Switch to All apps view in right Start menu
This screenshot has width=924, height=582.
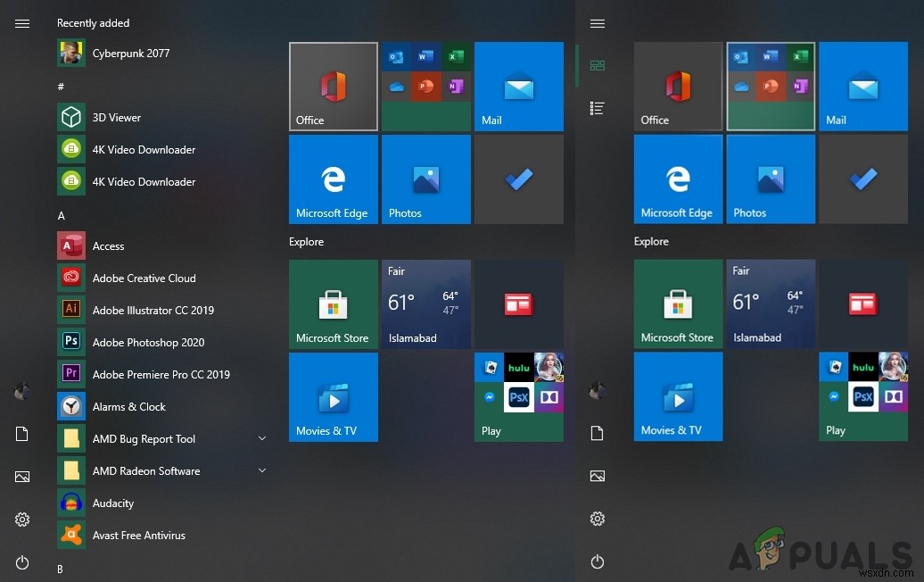pyautogui.click(x=598, y=108)
